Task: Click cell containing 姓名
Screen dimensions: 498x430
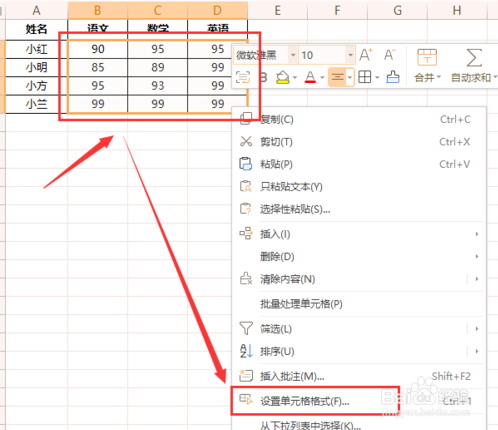Action: tap(36, 29)
